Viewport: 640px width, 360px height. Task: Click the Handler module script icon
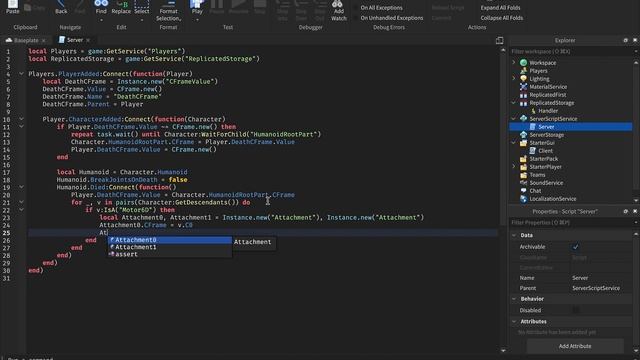pos(533,111)
